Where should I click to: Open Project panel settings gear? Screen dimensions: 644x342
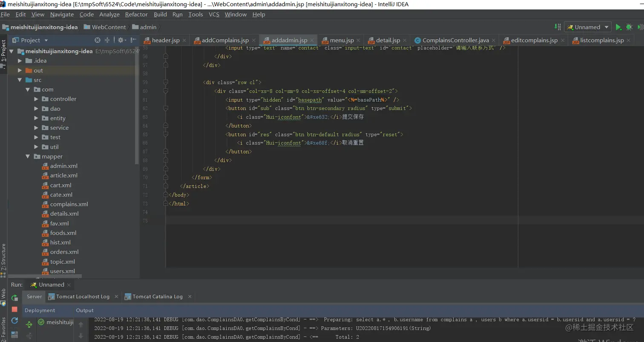click(121, 40)
